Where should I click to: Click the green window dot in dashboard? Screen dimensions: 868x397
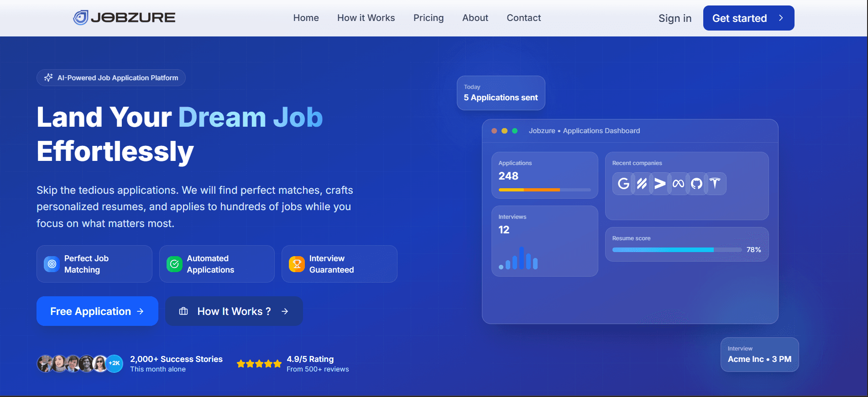point(515,131)
